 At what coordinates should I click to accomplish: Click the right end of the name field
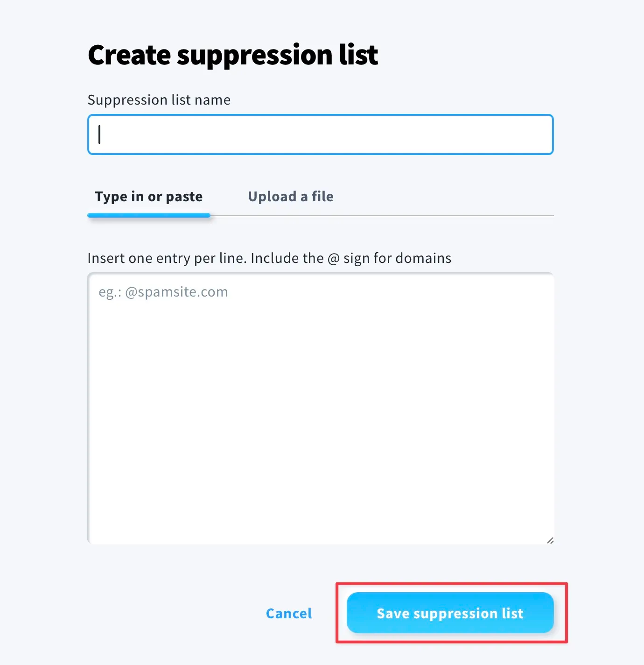click(541, 134)
